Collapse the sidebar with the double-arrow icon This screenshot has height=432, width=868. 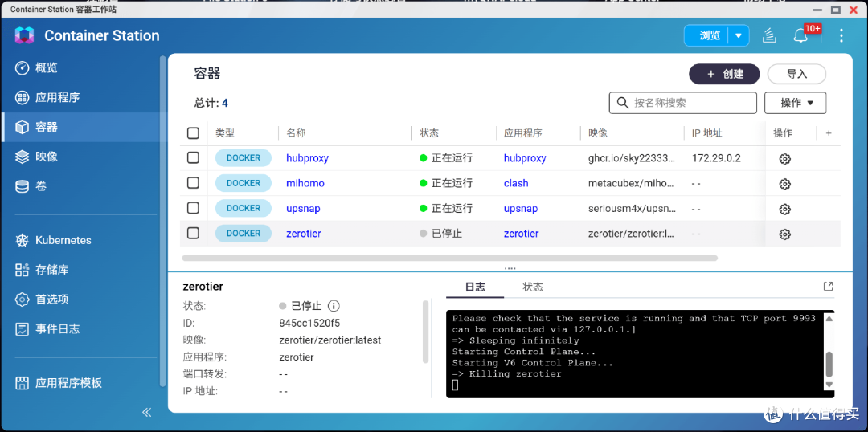pos(147,412)
